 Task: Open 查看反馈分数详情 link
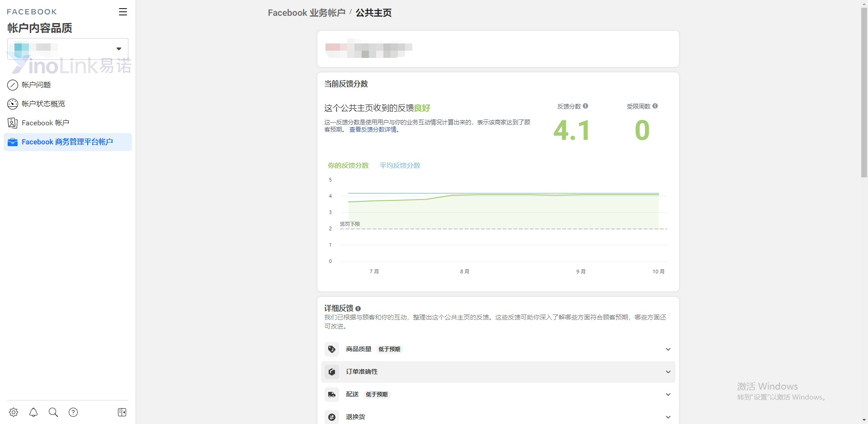[373, 129]
